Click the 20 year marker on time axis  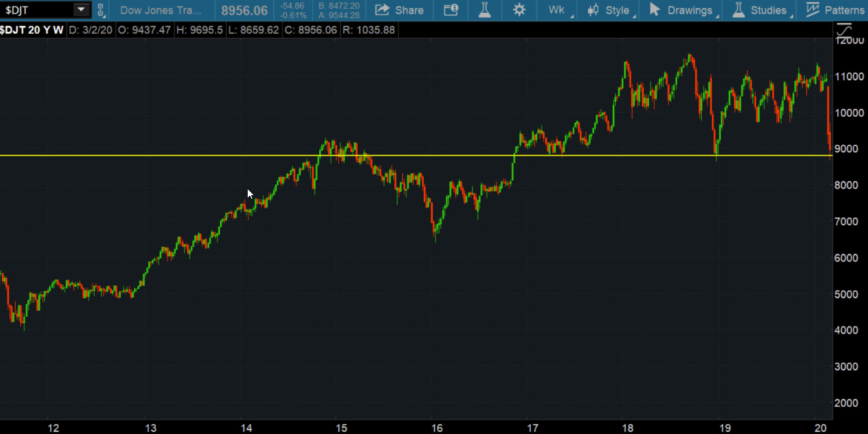coord(821,429)
